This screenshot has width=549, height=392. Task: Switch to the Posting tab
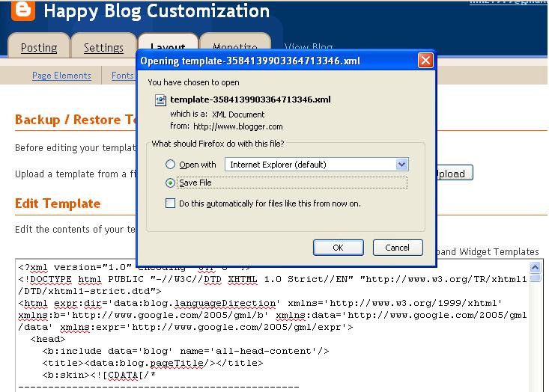tap(39, 47)
